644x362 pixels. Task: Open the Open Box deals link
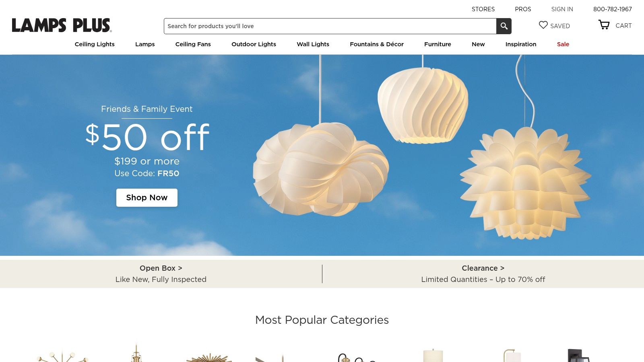[161, 268]
